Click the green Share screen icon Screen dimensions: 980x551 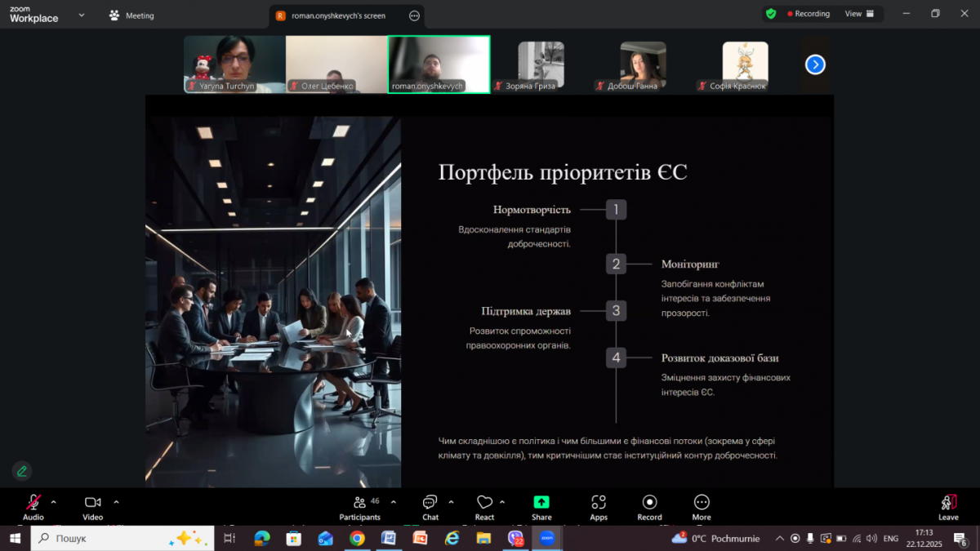541,503
